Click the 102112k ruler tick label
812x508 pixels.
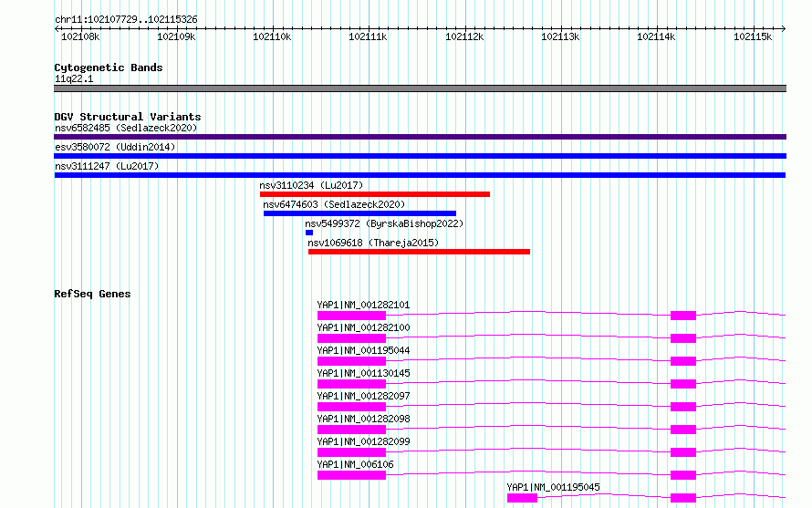point(464,36)
